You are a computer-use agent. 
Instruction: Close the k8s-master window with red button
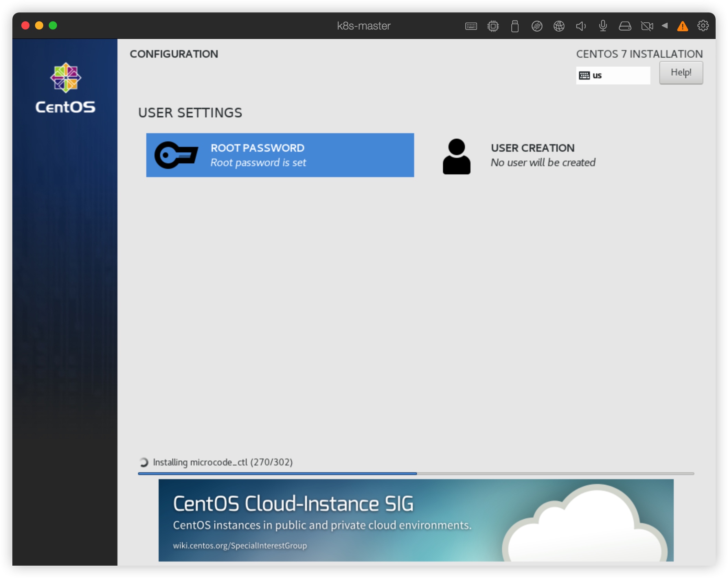25,25
